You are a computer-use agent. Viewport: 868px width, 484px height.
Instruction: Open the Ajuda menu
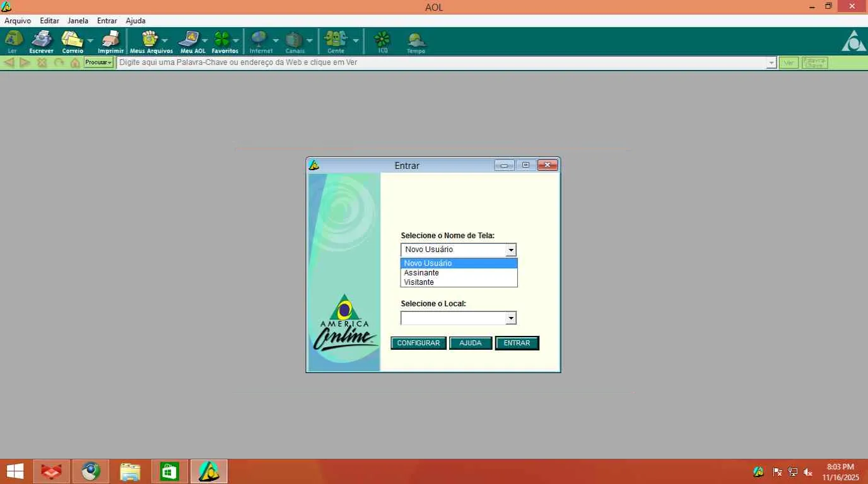(x=136, y=21)
